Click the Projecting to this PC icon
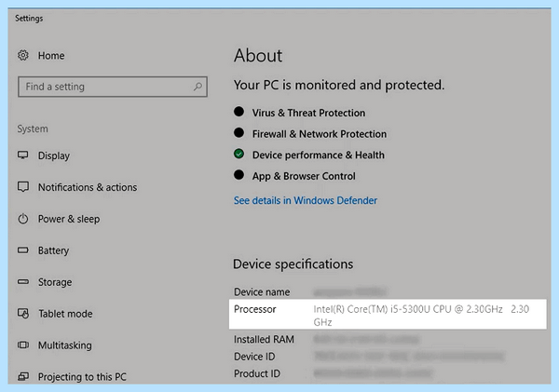The width and height of the screenshot is (559, 392). coord(23,376)
